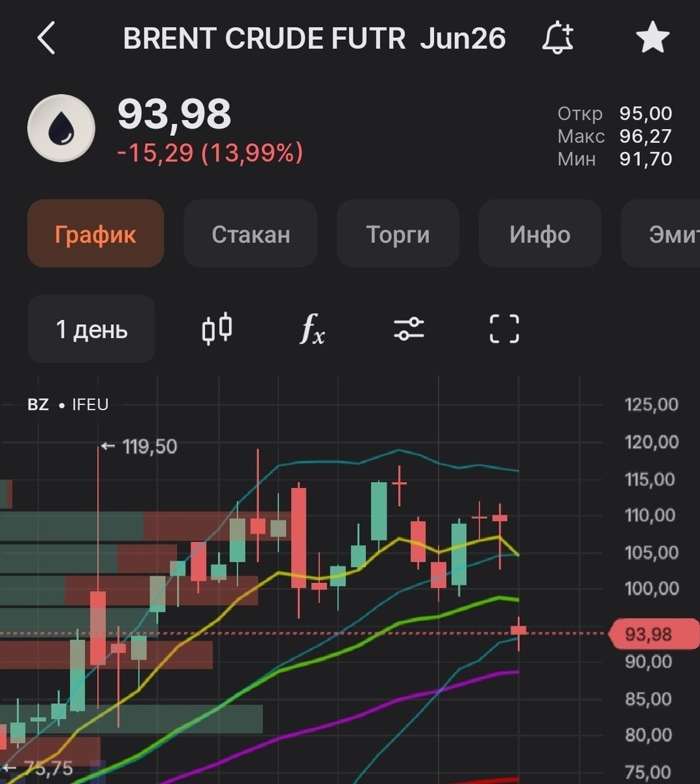Click the tall red candle reaching 119,50
Viewport: 700px width, 784px height.
[98, 627]
